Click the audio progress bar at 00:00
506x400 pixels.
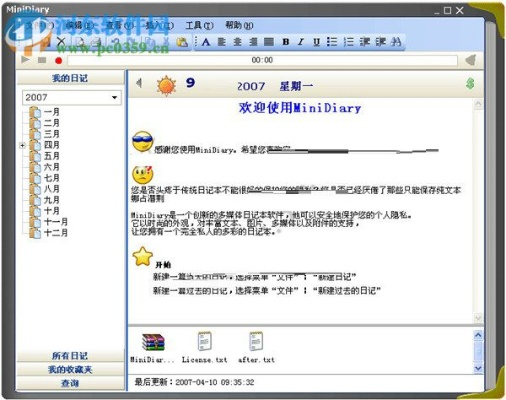point(262,60)
